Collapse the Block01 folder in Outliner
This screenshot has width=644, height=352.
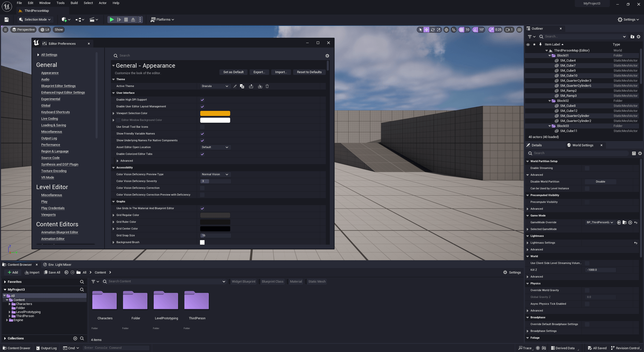click(x=549, y=55)
